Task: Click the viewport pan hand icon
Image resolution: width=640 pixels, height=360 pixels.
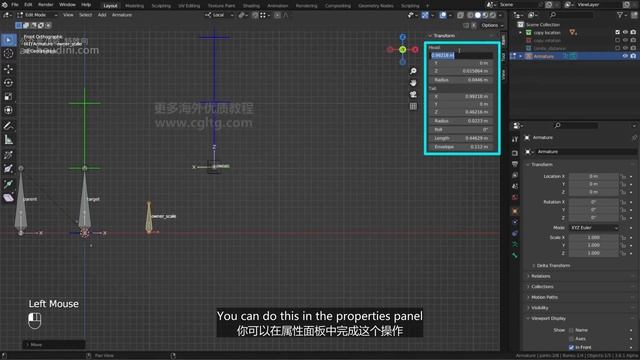Action: pyautogui.click(x=413, y=83)
